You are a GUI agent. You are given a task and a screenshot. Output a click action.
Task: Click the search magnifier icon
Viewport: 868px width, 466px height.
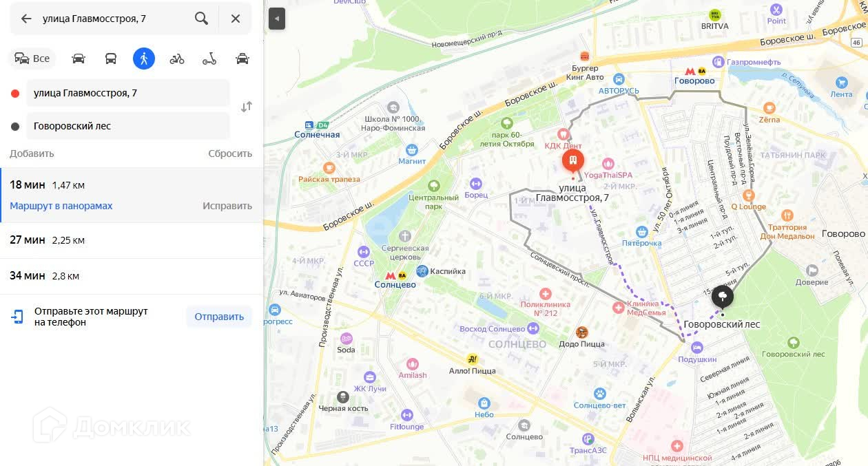(x=201, y=19)
